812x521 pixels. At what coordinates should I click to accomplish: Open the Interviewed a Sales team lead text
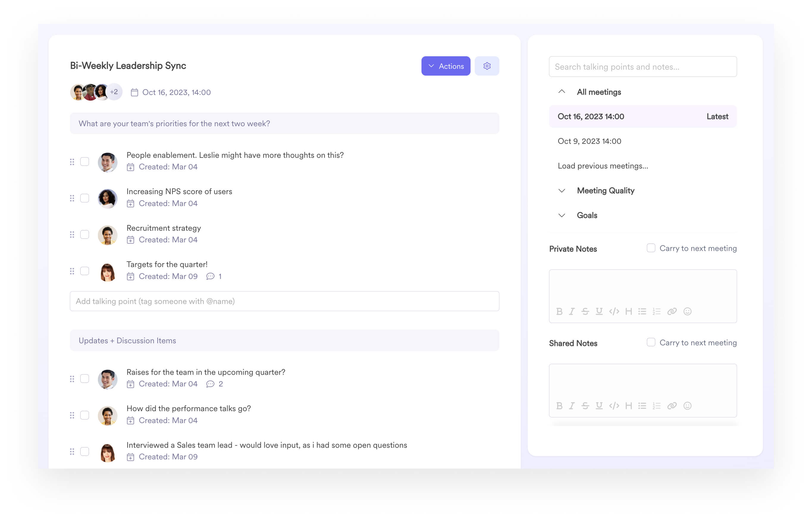click(267, 445)
